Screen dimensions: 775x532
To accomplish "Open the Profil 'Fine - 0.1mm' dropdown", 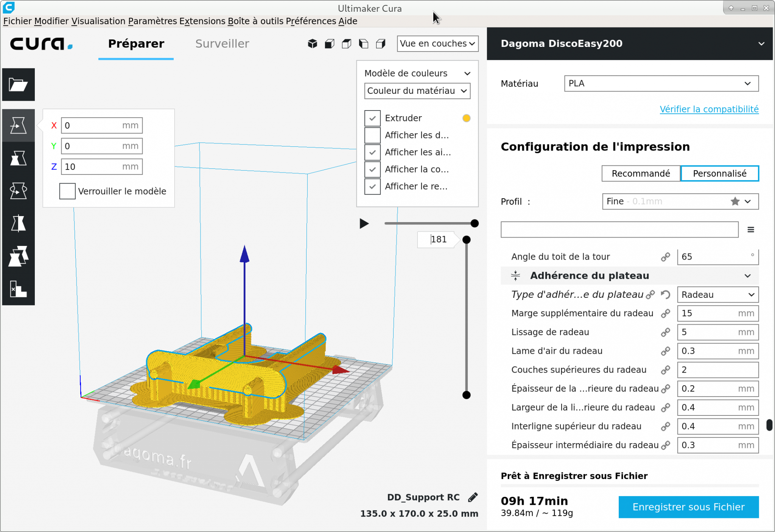I will click(x=680, y=201).
